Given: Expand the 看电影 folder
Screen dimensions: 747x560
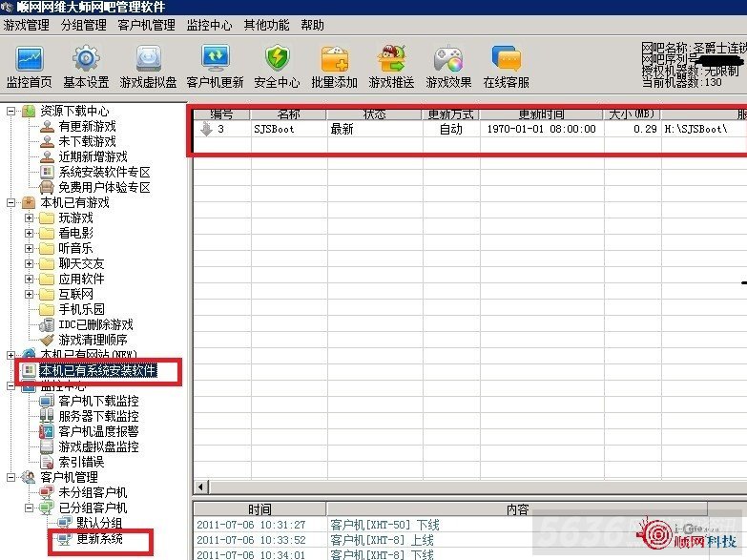Looking at the screenshot, I should point(29,233).
